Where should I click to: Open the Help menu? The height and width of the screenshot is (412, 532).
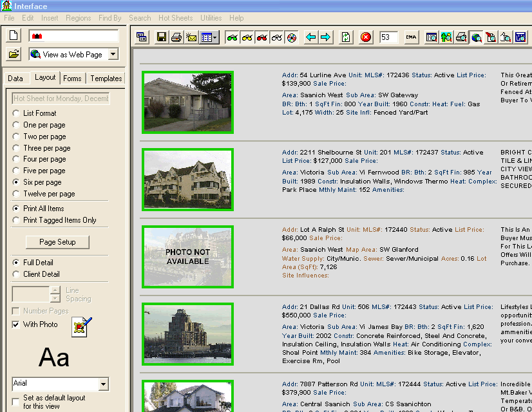point(236,18)
